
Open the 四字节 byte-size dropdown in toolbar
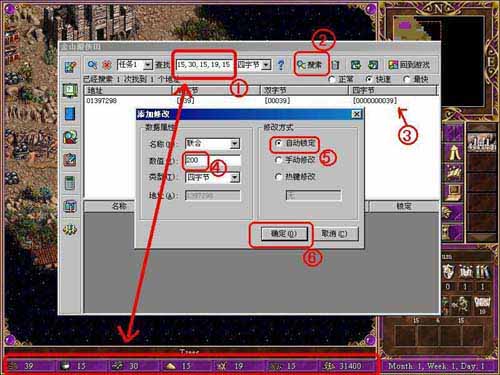point(266,65)
